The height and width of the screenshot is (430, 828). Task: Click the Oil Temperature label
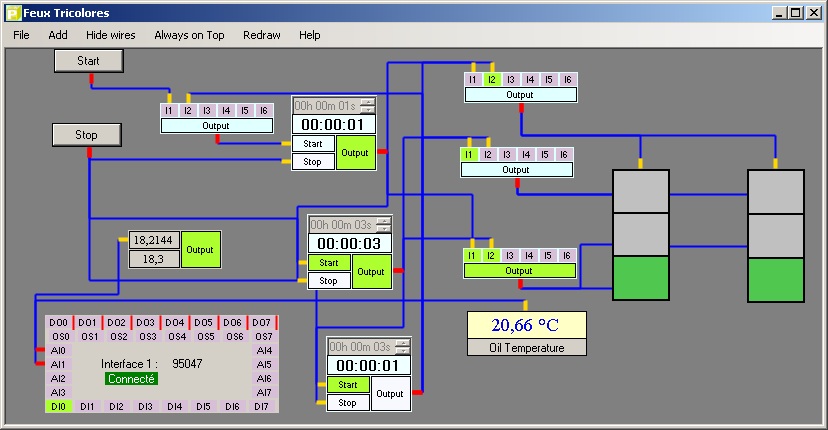coord(526,348)
